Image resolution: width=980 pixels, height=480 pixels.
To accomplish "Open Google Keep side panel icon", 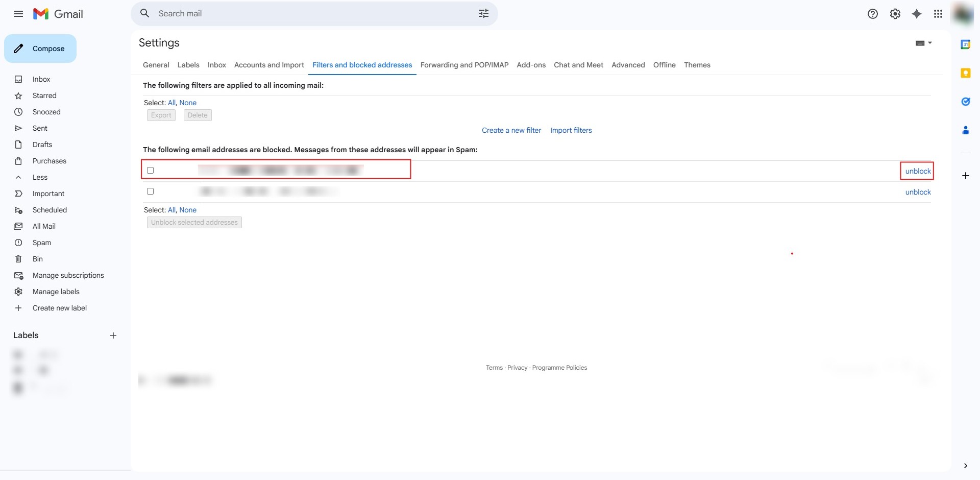I will point(965,73).
